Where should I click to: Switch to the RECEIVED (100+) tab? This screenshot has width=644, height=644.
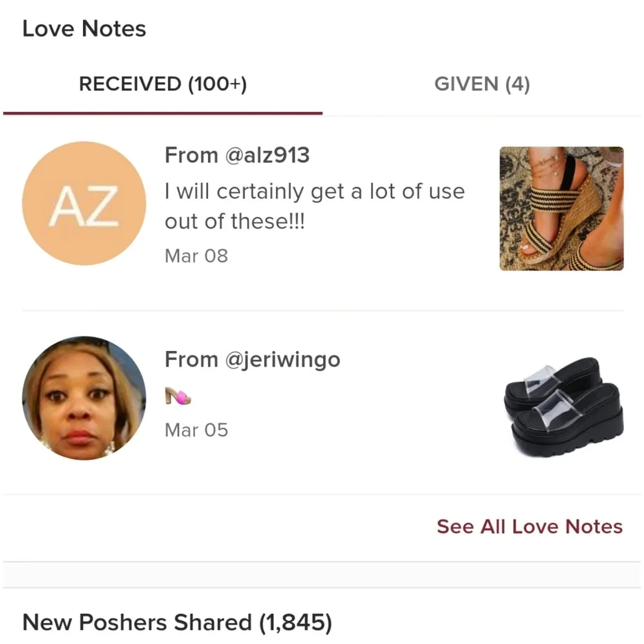point(163,84)
